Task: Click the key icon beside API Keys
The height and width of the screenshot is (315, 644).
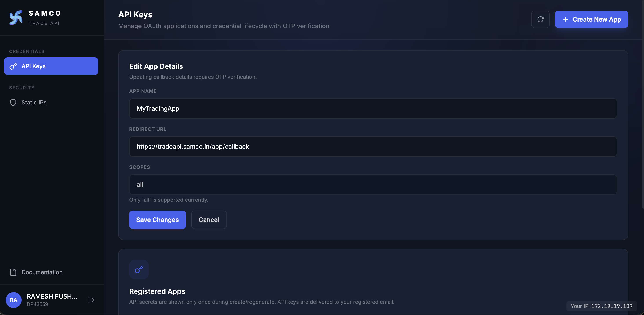Action: click(13, 66)
